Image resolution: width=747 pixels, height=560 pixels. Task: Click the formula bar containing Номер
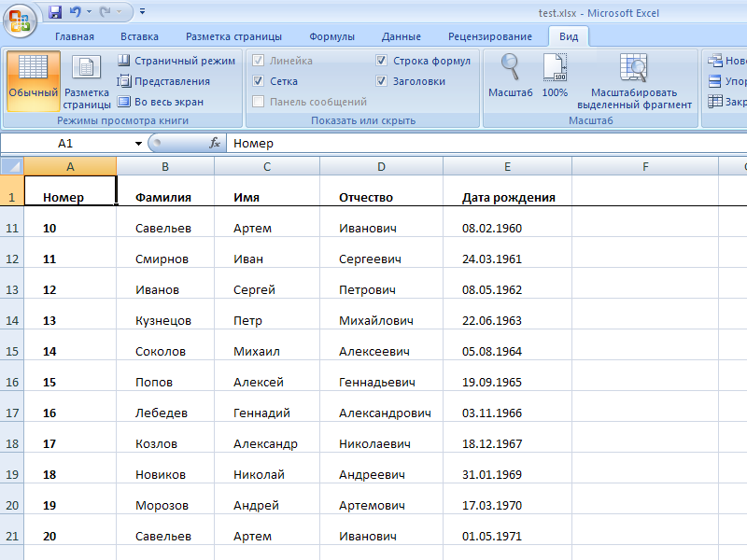(x=486, y=144)
